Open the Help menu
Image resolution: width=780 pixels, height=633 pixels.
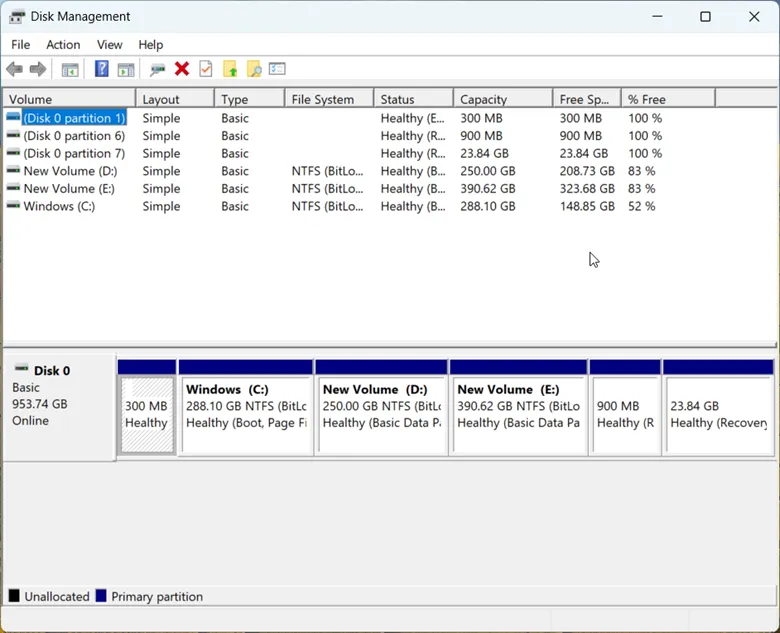[151, 45]
